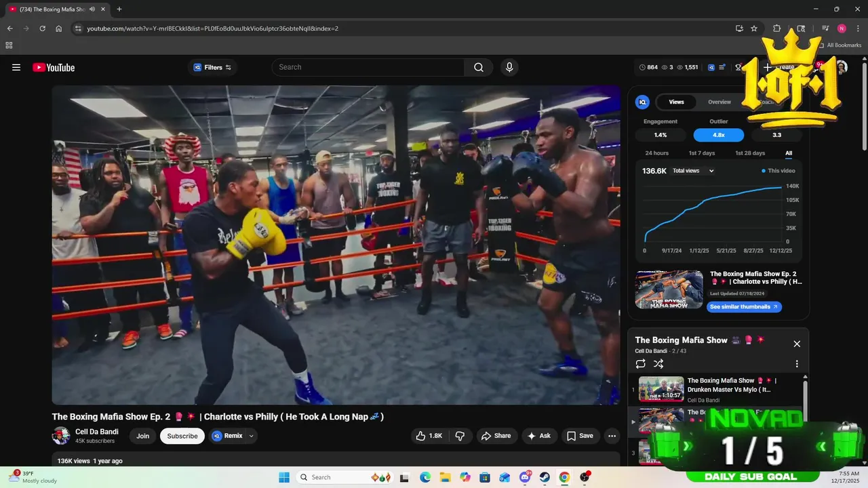Save the video to a playlist
Screen dimensions: 868x488
coord(580,436)
